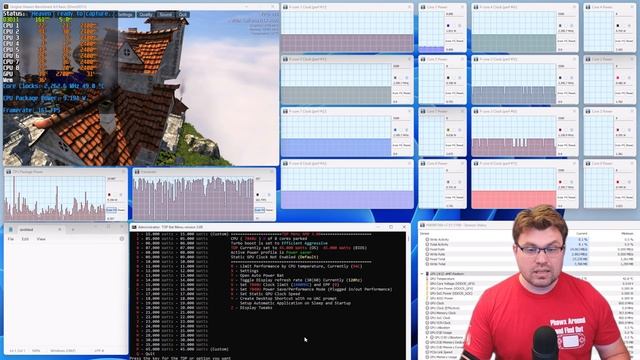Collapse the GPU AMD Radeon sensor group
The height and width of the screenshot is (360, 640).
click(422, 274)
